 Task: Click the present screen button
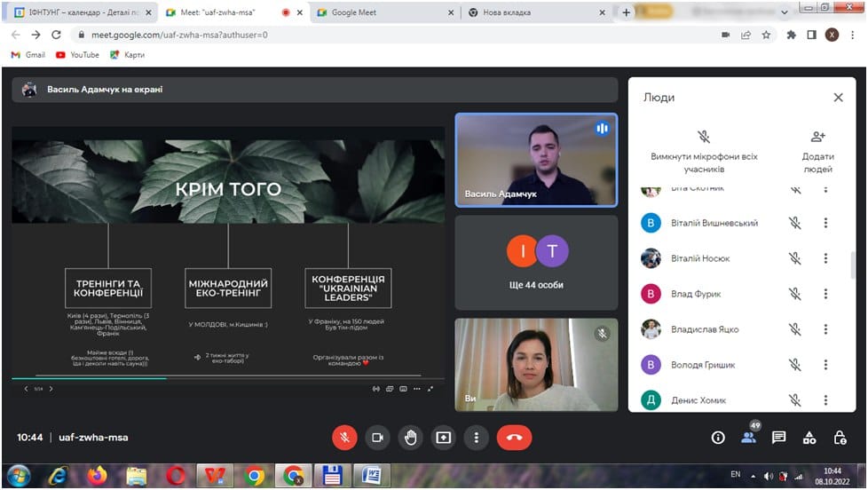pos(443,438)
